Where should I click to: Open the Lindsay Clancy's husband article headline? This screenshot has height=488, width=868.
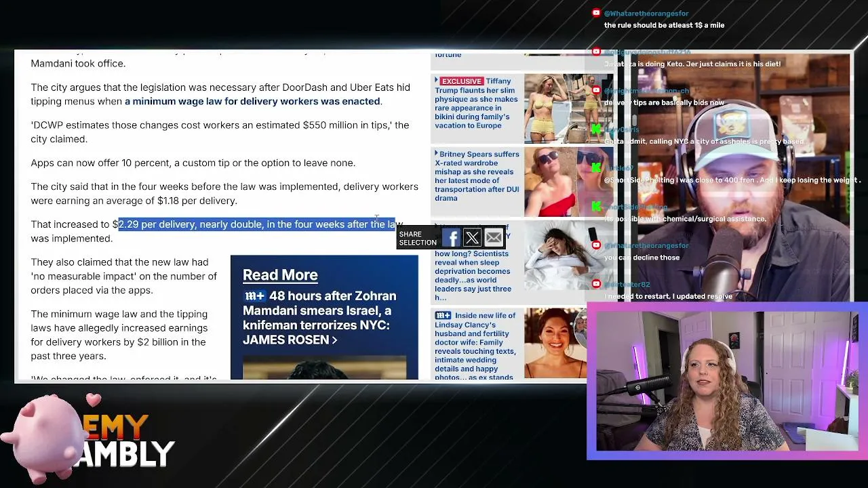click(475, 346)
